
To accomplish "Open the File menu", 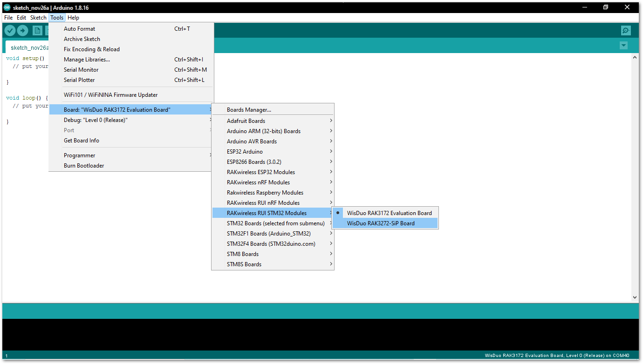I will tap(8, 18).
